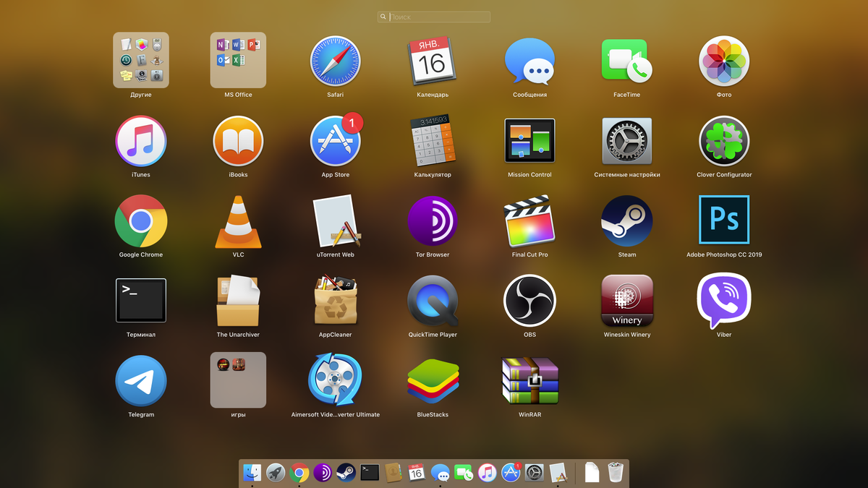Click the Launchpad rocket in the Dock

tap(276, 473)
